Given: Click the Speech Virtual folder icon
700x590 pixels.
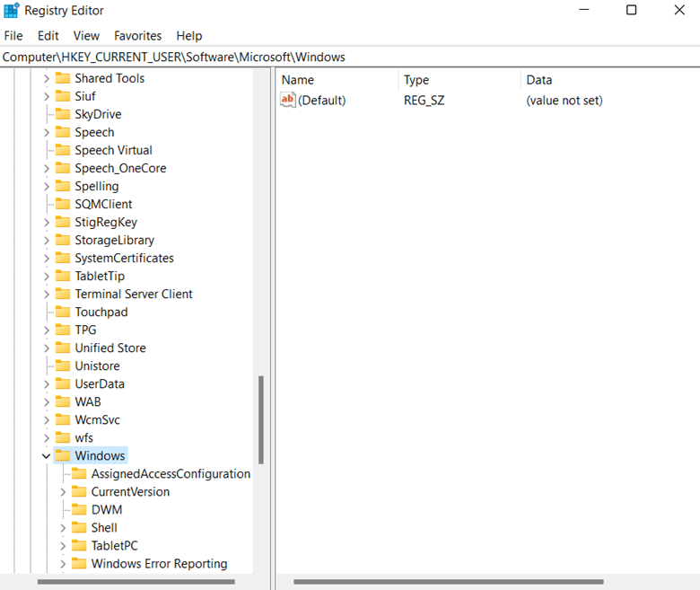Looking at the screenshot, I should click(63, 150).
